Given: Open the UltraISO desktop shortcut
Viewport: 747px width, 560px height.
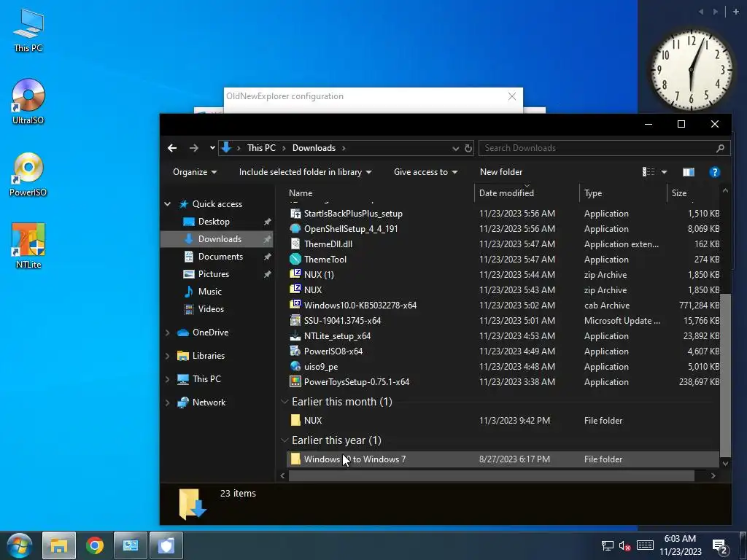Looking at the screenshot, I should 28,101.
